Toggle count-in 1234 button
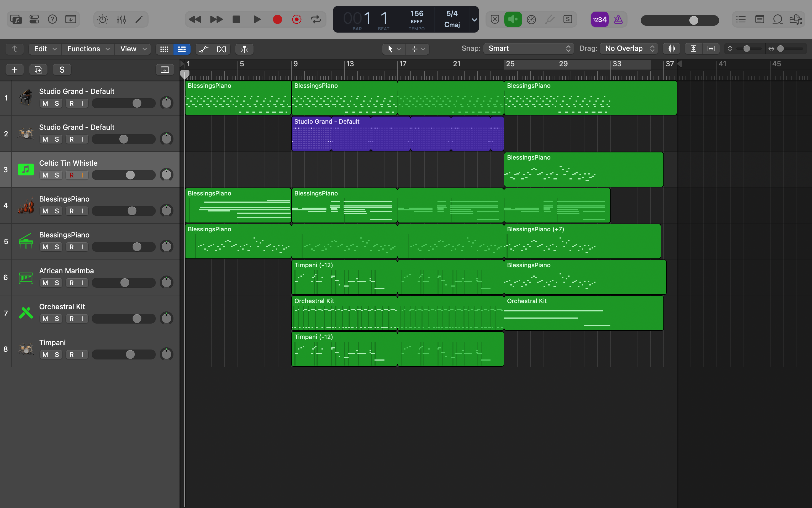This screenshot has height=508, width=812. tap(600, 20)
